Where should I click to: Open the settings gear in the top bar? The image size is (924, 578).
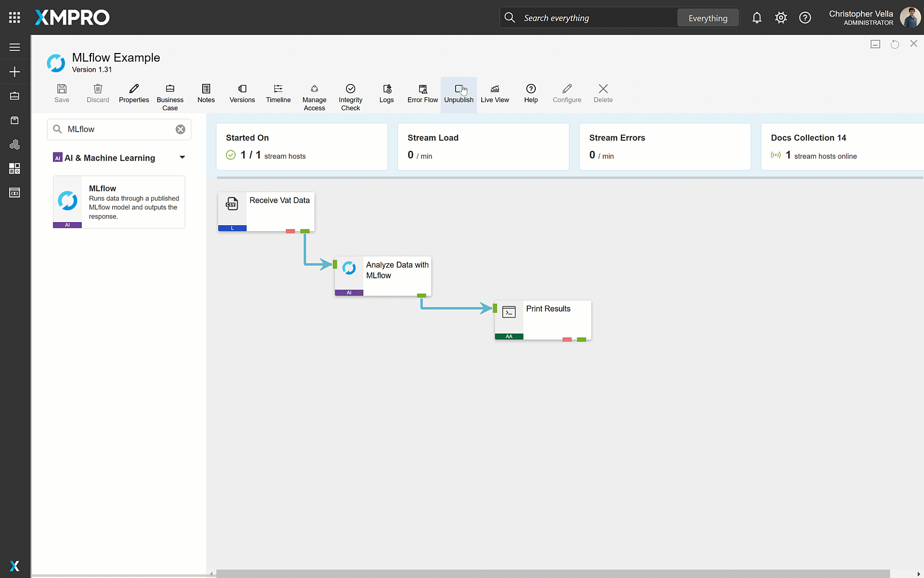click(x=781, y=17)
